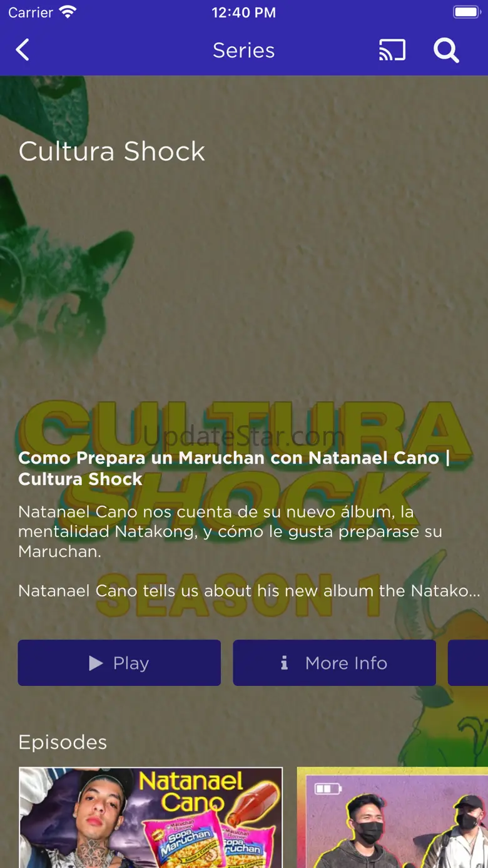The image size is (488, 868).
Task: Click the info "i" icon
Action: pyautogui.click(x=284, y=663)
